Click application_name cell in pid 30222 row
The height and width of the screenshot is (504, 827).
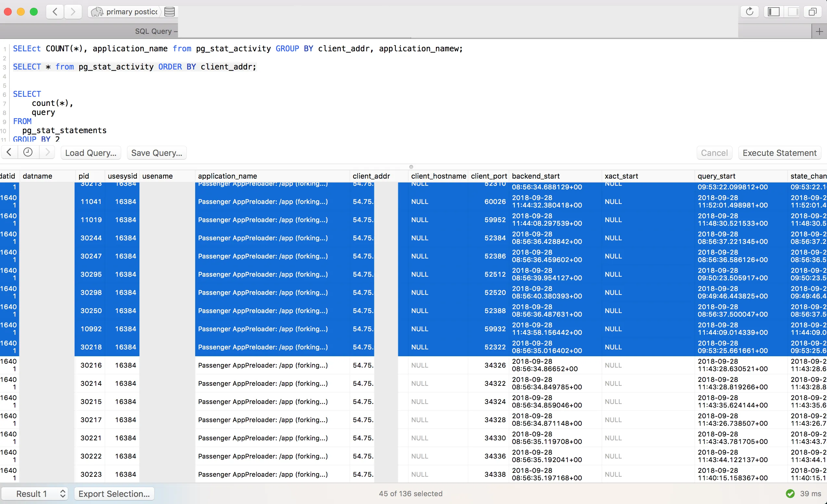pyautogui.click(x=273, y=456)
